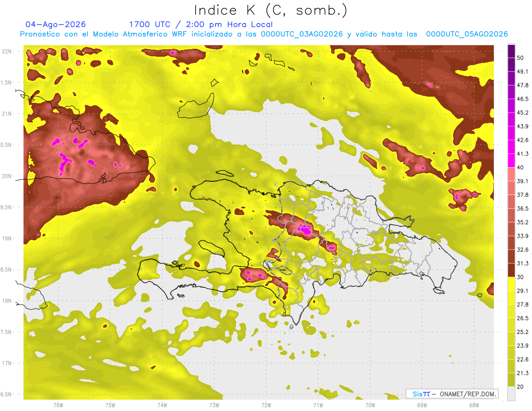Viewport: 532px width, 411px height.
Task: Click the latitude label "20N"
Action: click(7, 176)
